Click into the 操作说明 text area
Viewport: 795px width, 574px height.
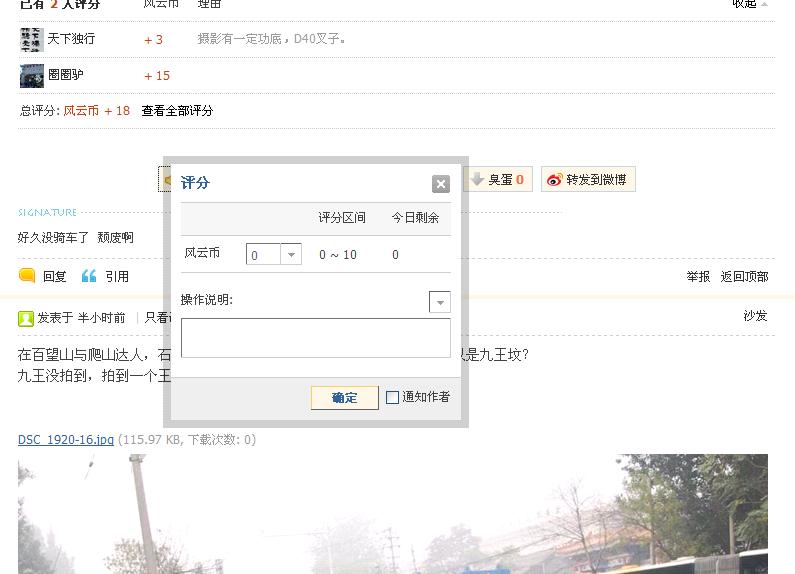click(315, 338)
